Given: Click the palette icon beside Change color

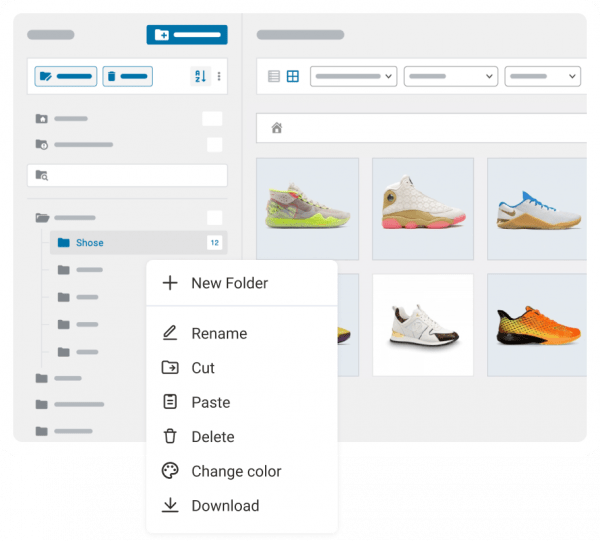Looking at the screenshot, I should pyautogui.click(x=170, y=471).
